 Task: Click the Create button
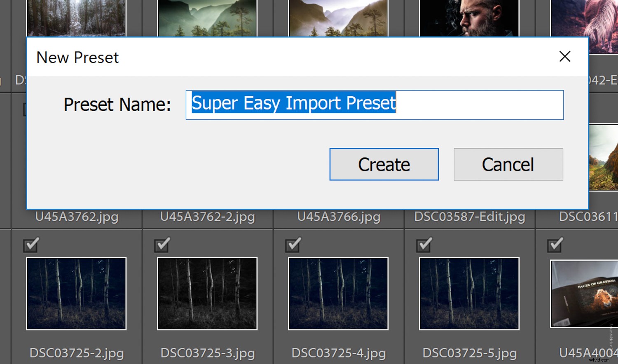click(x=384, y=164)
